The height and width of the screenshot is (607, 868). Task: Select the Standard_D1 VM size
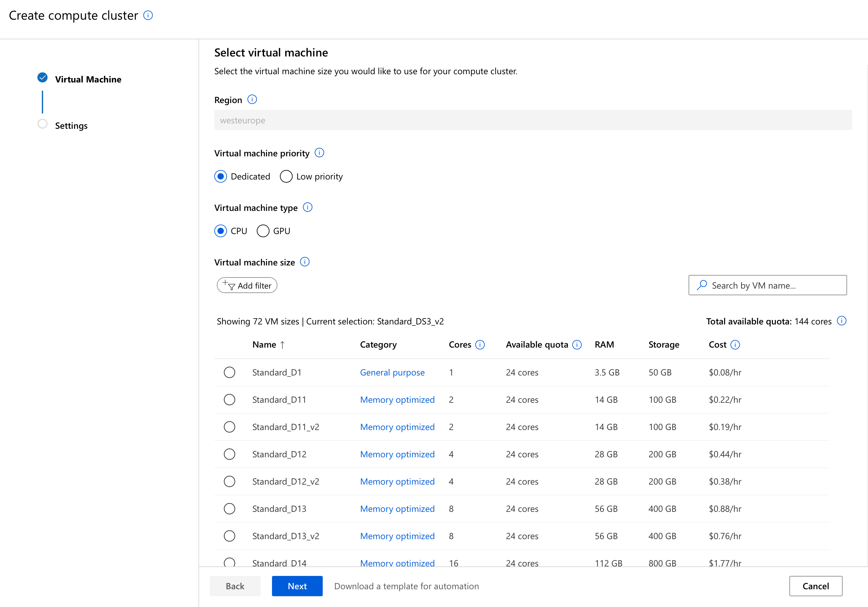click(230, 372)
